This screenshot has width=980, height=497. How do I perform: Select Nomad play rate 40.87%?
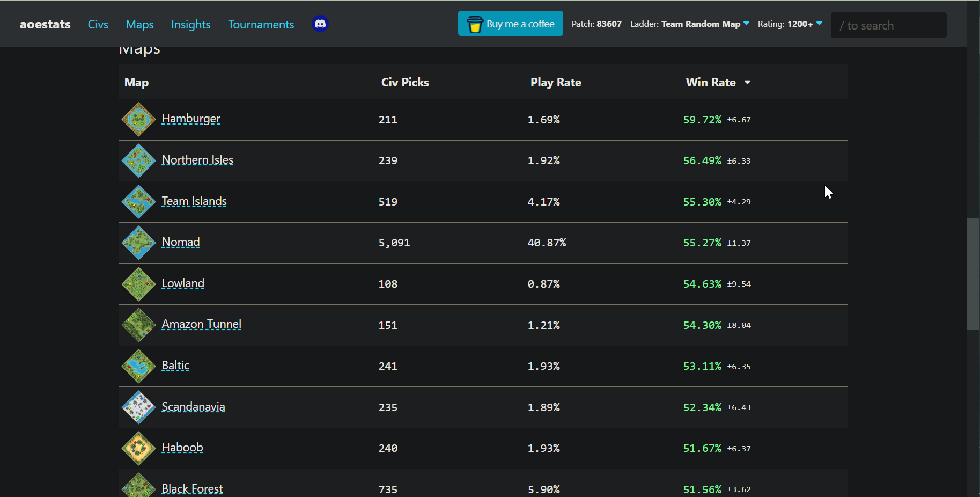(547, 243)
